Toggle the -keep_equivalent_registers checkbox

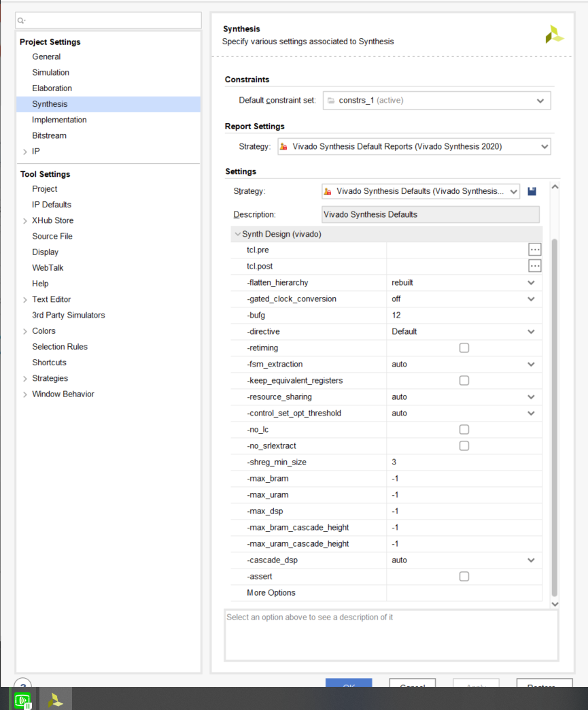[x=464, y=380]
